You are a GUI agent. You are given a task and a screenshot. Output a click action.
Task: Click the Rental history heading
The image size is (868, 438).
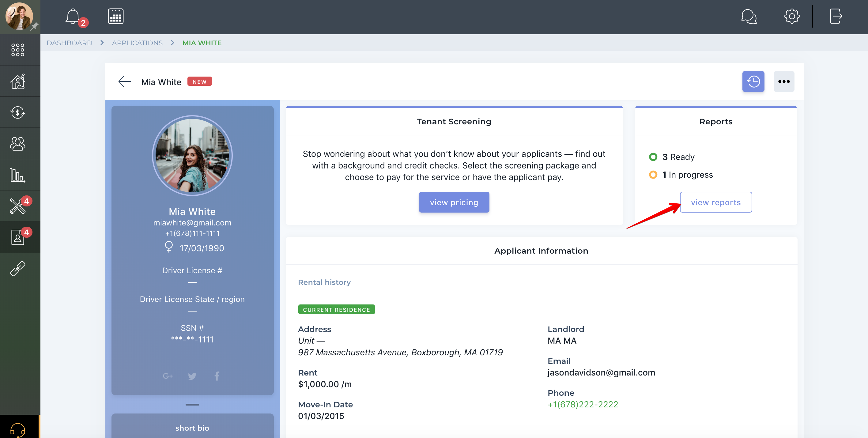click(x=324, y=282)
